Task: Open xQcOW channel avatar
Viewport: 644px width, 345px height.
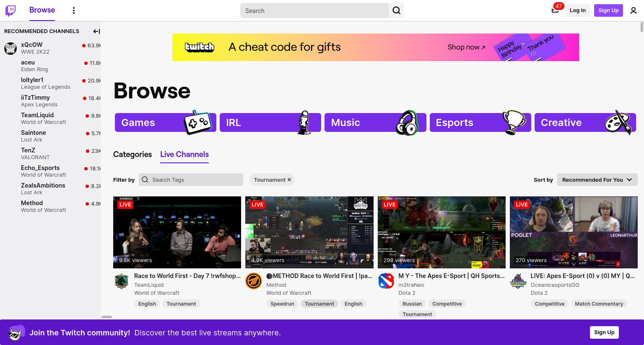Action: click(x=10, y=48)
